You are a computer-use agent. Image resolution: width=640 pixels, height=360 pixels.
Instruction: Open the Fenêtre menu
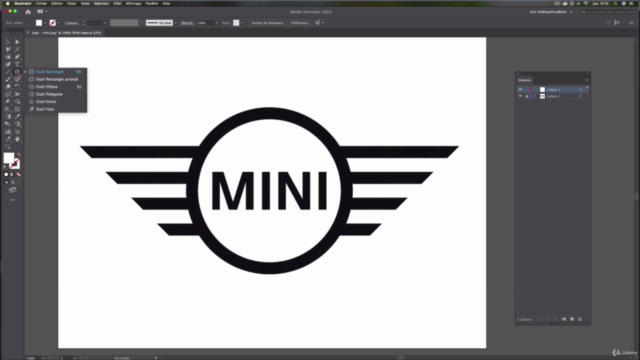(152, 3)
